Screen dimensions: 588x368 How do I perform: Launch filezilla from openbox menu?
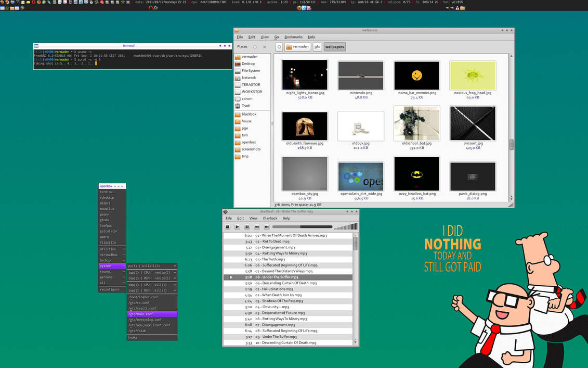coord(112,243)
